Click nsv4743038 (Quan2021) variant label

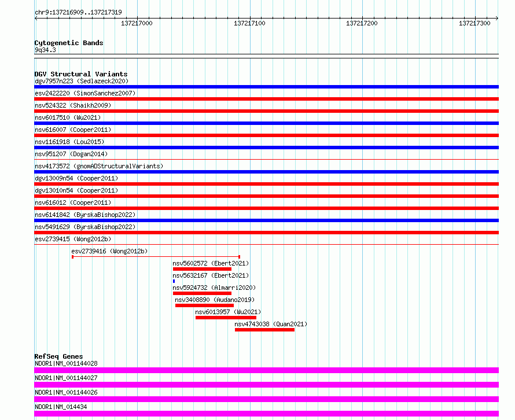(x=271, y=324)
